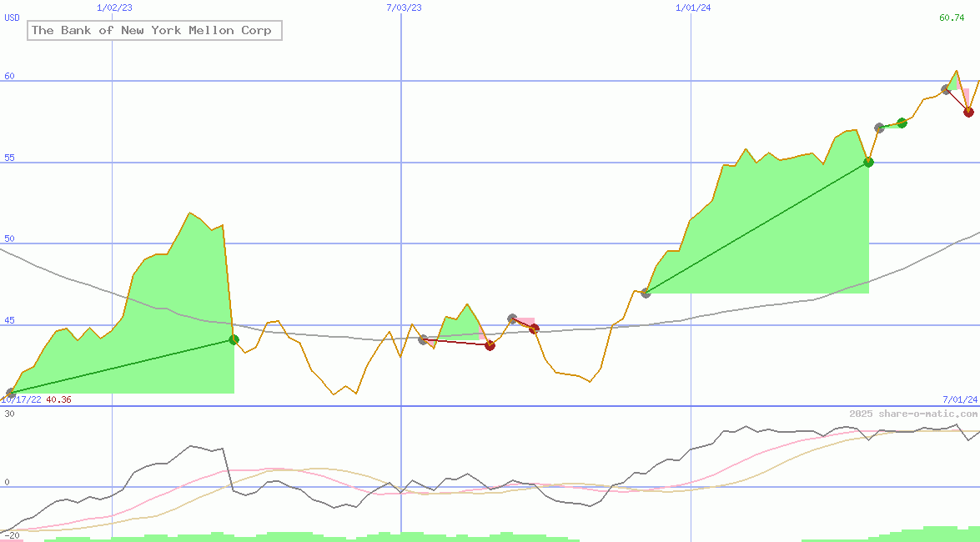Select the grey entry marker just below 60 line
Screen dimensions: 980x542
(946, 89)
